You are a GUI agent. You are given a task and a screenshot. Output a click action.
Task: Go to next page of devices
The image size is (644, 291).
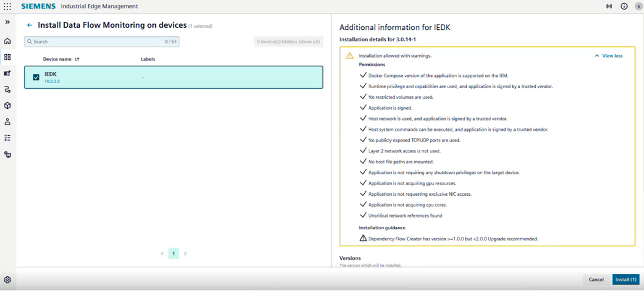click(x=185, y=253)
